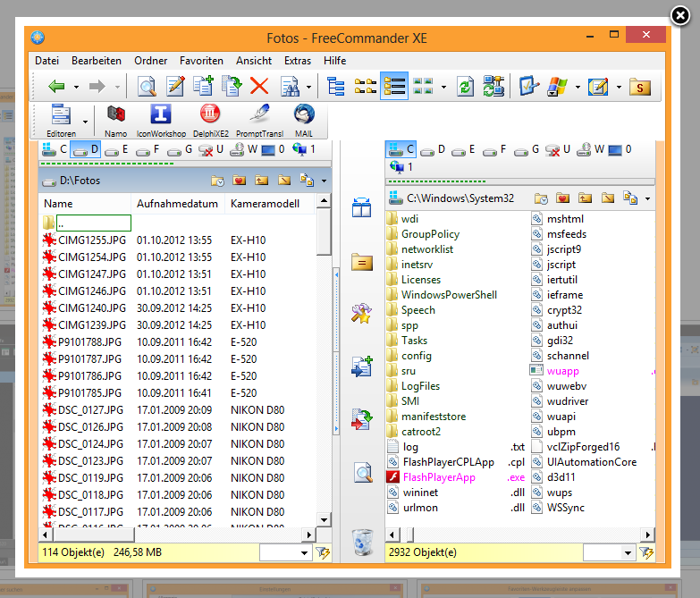The image size is (700, 598).
Task: Select network drive U in right panel
Action: [x=559, y=149]
